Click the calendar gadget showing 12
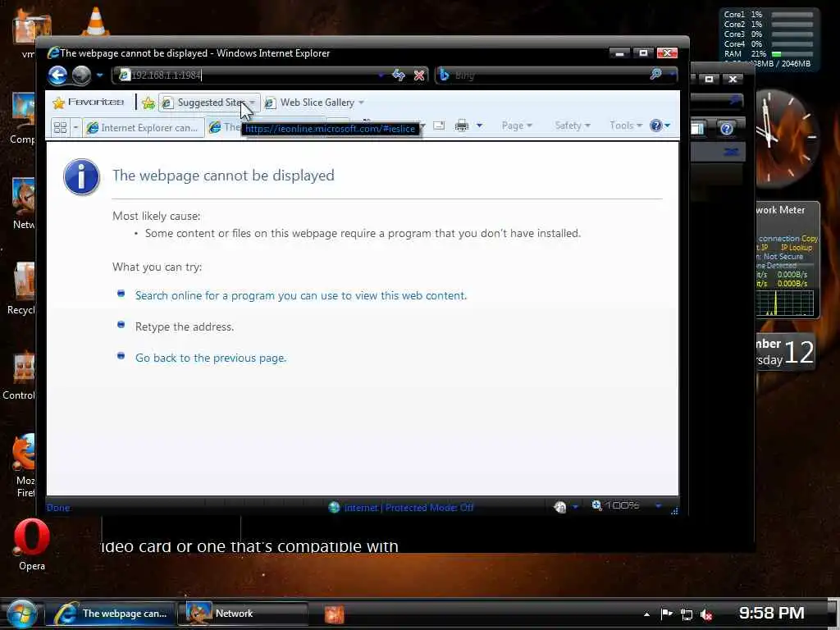 [x=787, y=353]
